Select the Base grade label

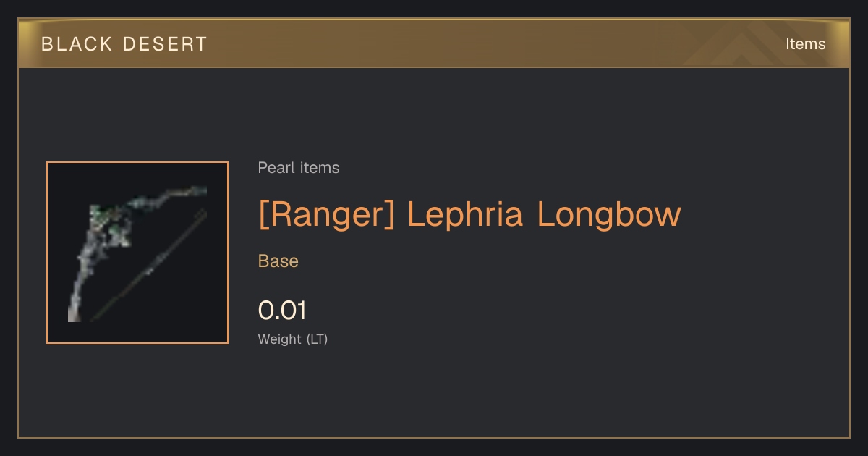[278, 261]
